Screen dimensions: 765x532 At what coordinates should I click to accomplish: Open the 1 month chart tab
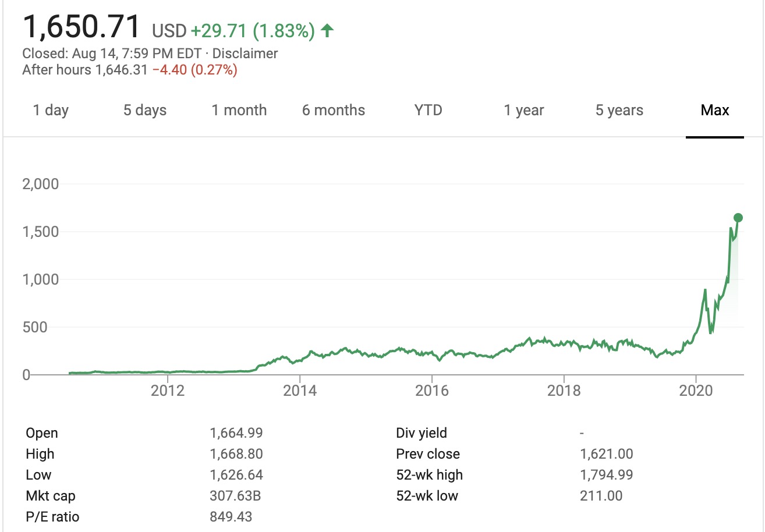(x=239, y=110)
